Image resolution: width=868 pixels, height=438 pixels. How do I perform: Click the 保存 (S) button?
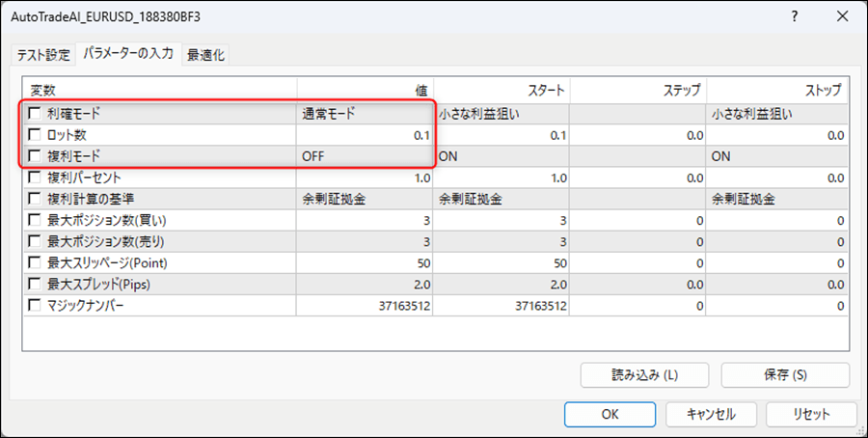784,374
